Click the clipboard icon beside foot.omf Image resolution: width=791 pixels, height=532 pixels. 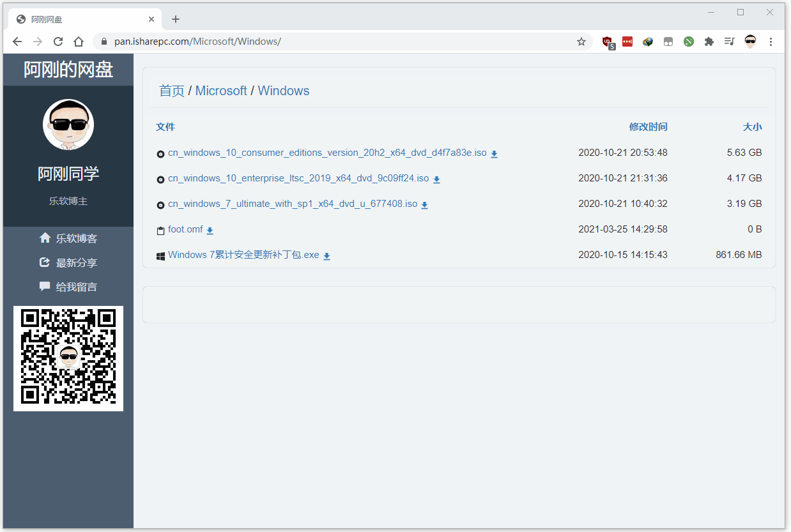click(160, 231)
